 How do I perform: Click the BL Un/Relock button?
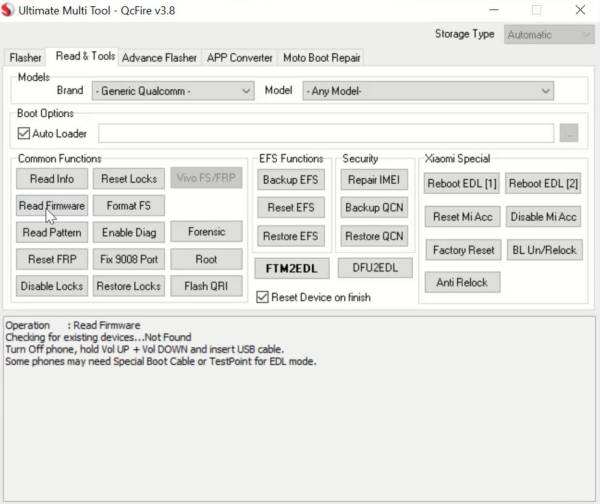[545, 250]
